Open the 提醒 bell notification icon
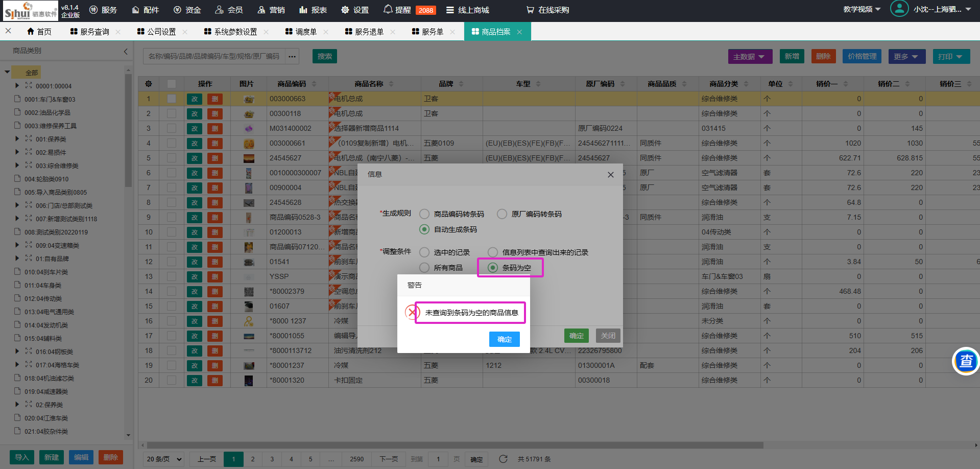 point(388,10)
